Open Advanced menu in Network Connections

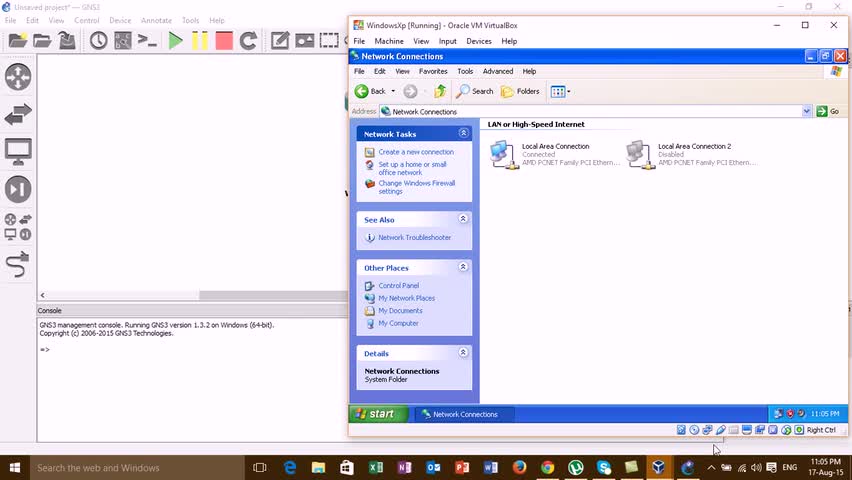[x=498, y=71]
